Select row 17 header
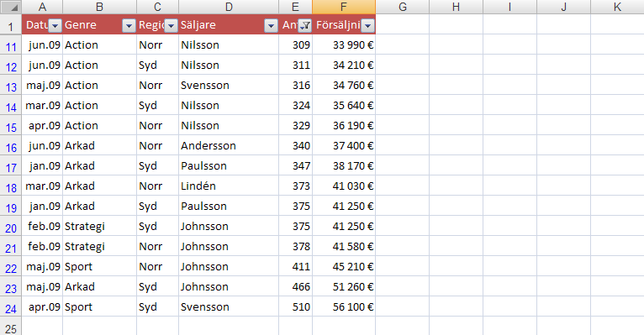The image size is (644, 335). 11,165
